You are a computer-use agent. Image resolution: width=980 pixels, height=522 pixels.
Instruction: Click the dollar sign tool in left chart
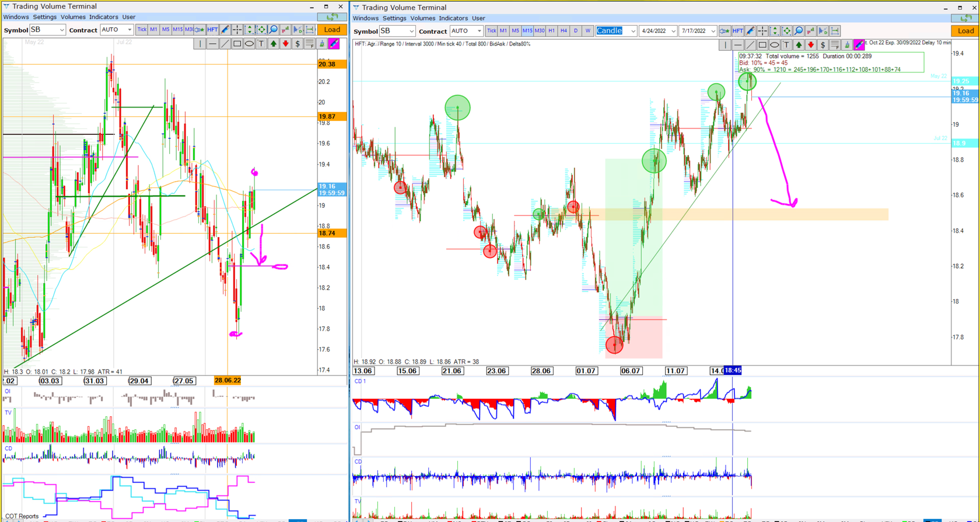pos(297,44)
